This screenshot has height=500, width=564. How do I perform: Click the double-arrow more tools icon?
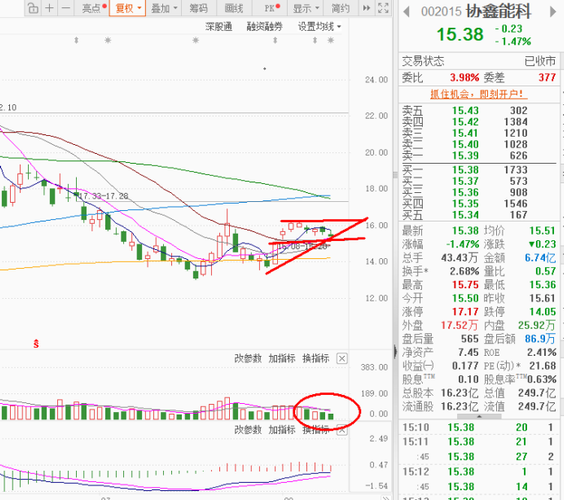click(x=366, y=8)
